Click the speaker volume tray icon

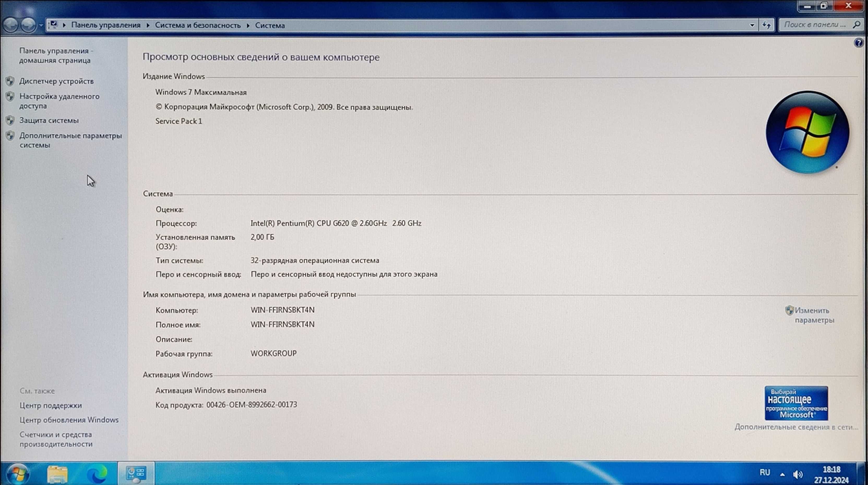[798, 474]
